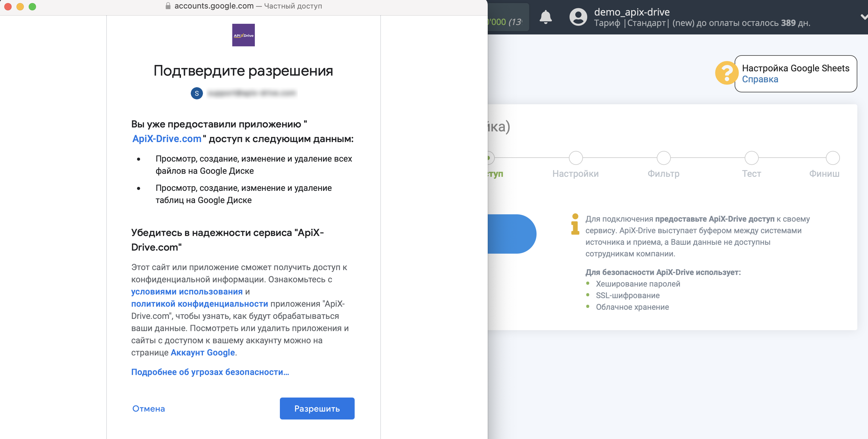This screenshot has width=868, height=439.
Task: Select the Тест step
Action: 751,174
